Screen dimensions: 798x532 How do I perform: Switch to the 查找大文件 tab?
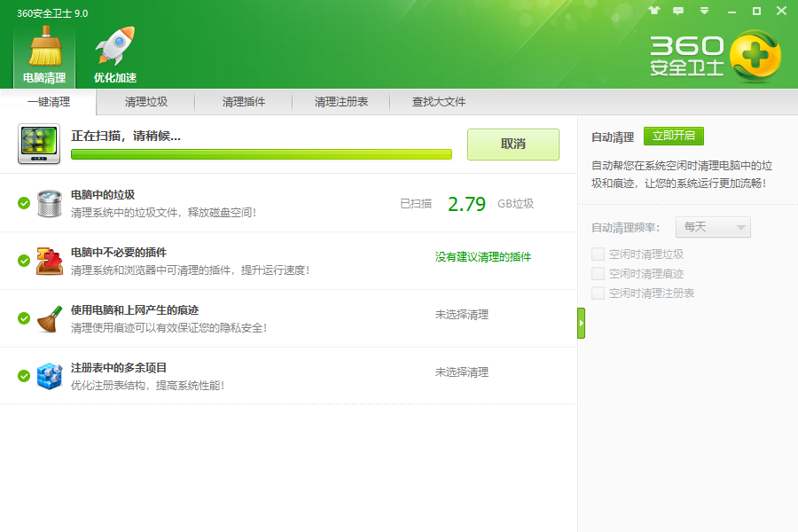pyautogui.click(x=439, y=102)
